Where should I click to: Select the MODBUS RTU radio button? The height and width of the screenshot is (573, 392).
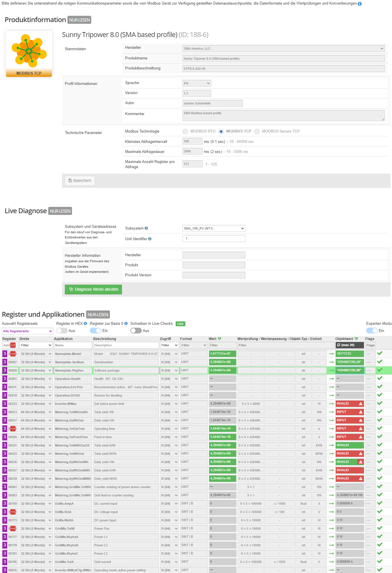(x=185, y=131)
